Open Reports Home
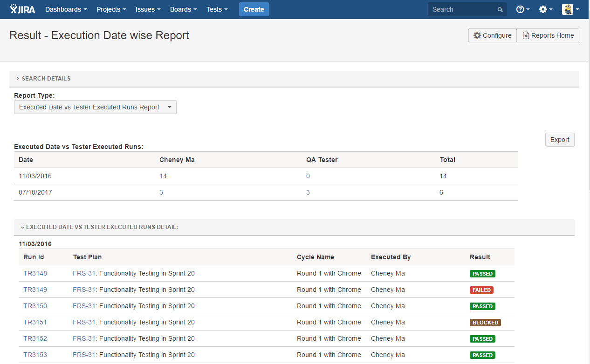 548,35
